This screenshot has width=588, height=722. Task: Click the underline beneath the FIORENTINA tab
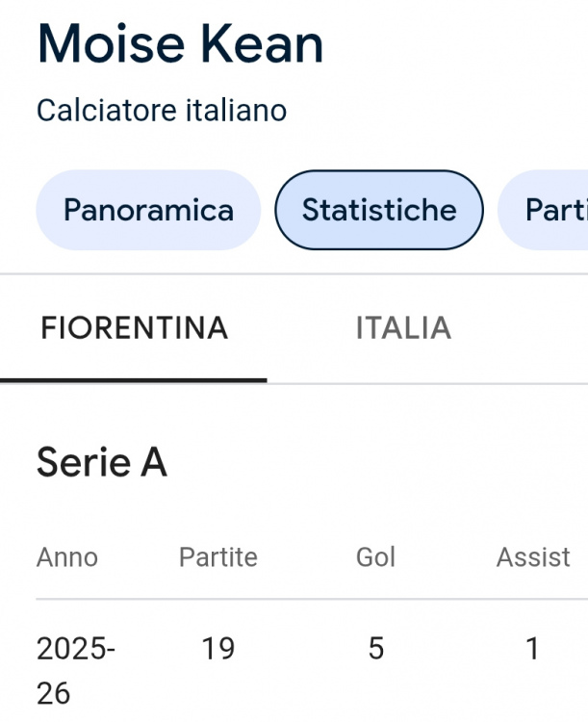coord(134,379)
